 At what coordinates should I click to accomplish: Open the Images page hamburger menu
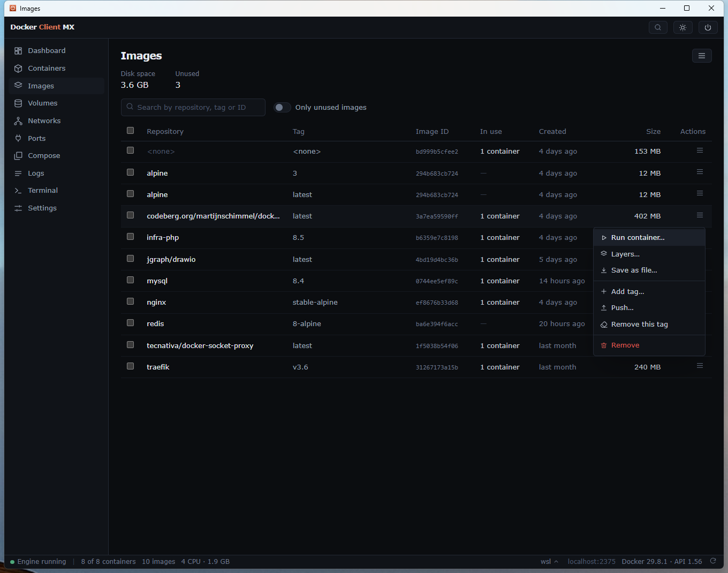coord(702,56)
